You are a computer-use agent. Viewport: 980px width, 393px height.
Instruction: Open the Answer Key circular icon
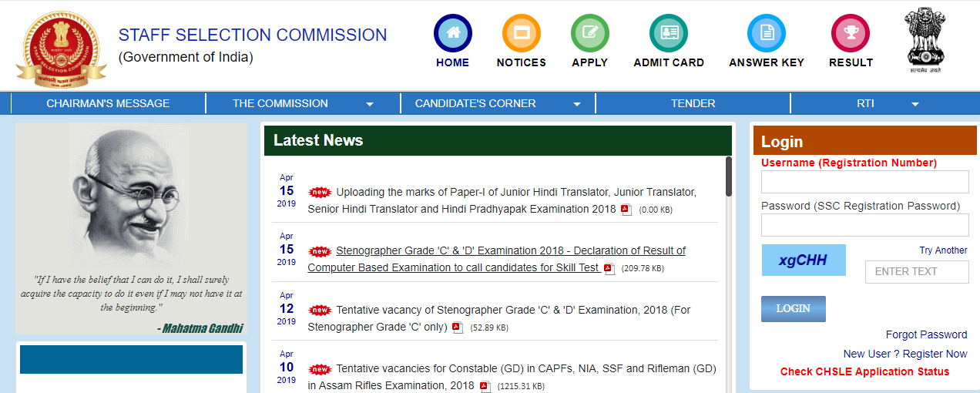[x=767, y=33]
